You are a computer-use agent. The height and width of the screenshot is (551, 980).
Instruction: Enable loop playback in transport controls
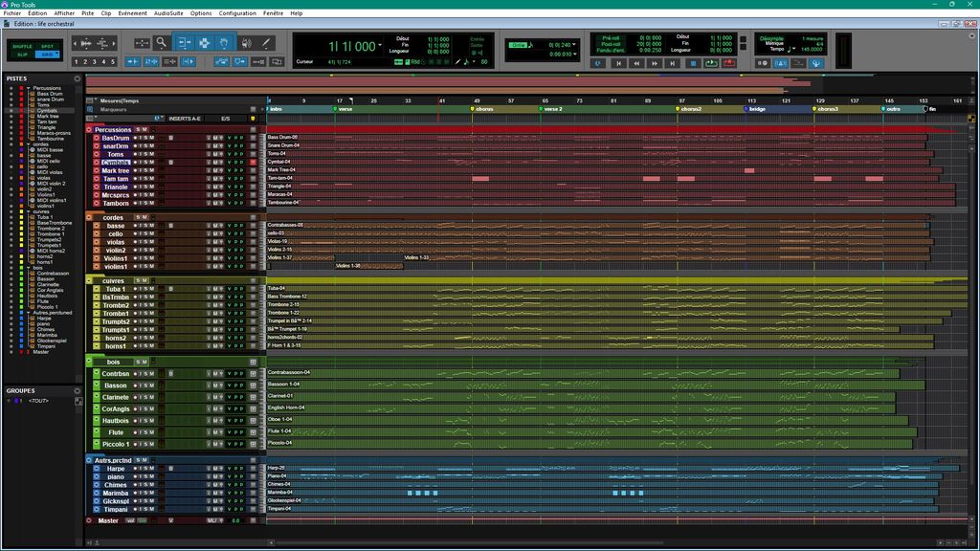pyautogui.click(x=711, y=63)
